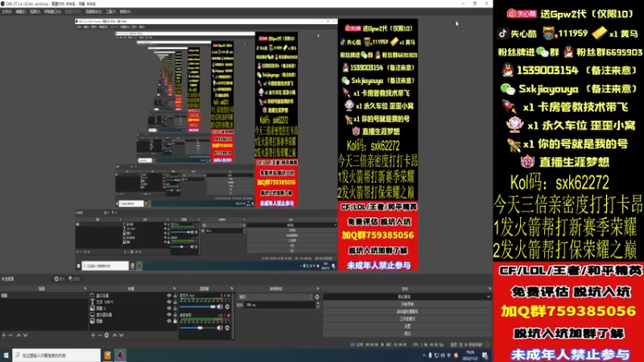This screenshot has width=644, height=362.
Task: Hide the Image 2 source
Action: click(169, 308)
